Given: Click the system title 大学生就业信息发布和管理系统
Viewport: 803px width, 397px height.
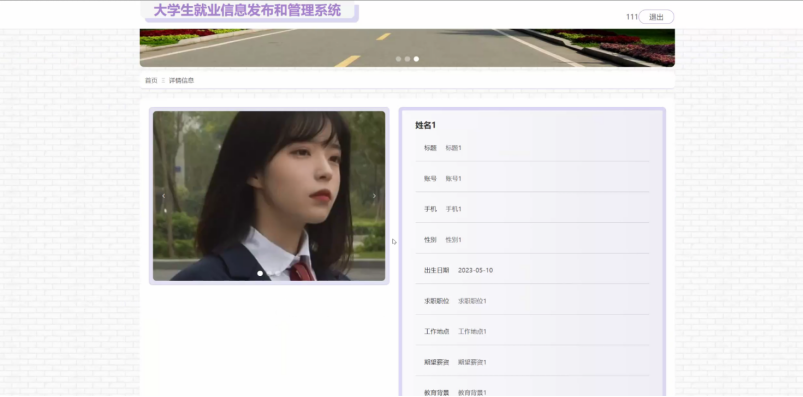Looking at the screenshot, I should point(247,10).
